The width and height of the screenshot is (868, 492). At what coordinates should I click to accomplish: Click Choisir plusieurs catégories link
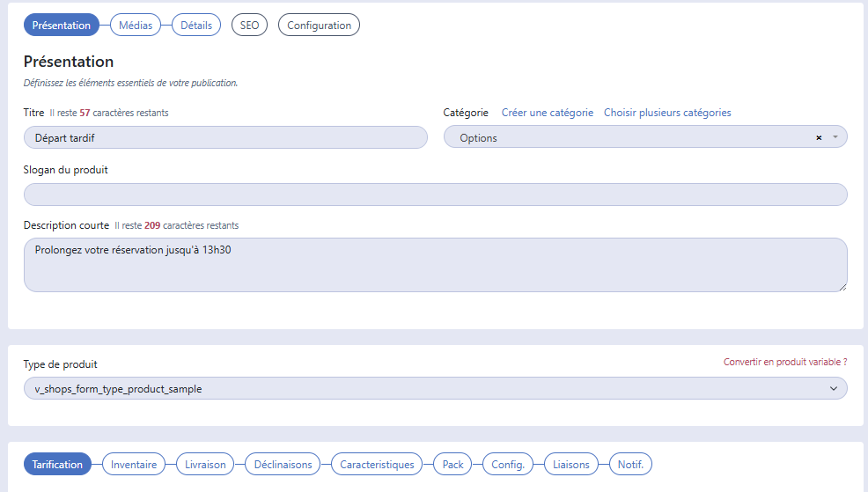667,113
